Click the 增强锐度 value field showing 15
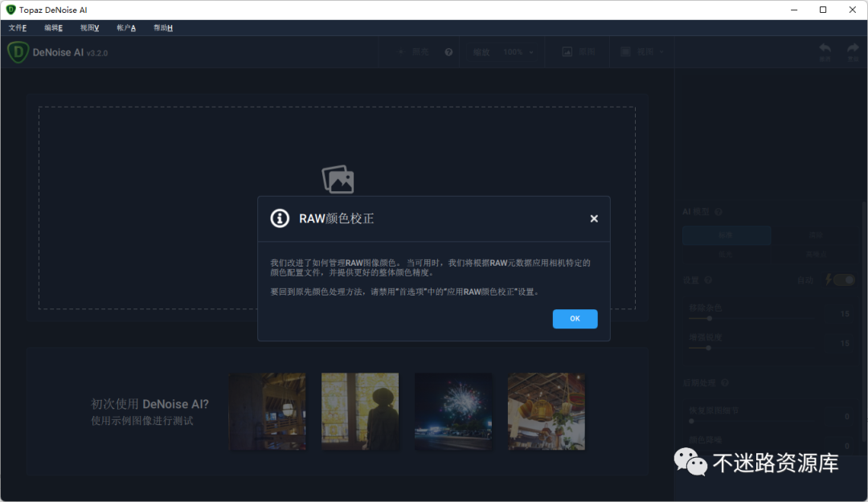868x502 pixels. pyautogui.click(x=844, y=343)
